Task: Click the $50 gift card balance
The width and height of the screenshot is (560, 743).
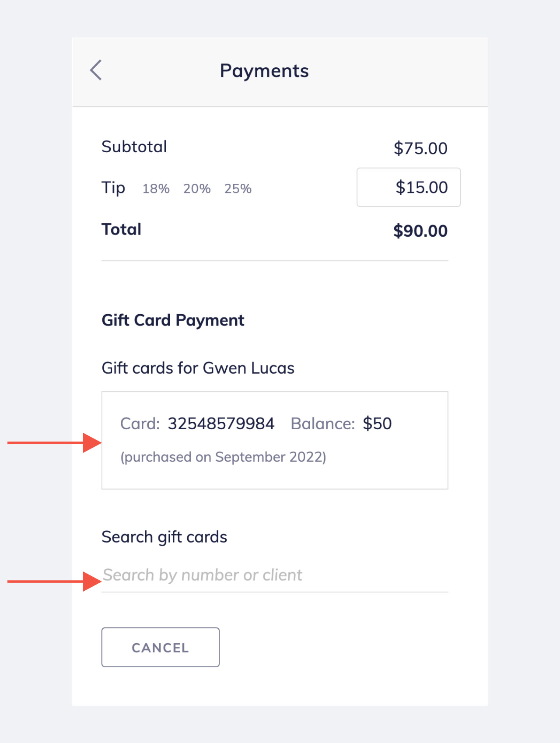Action: pyautogui.click(x=377, y=423)
